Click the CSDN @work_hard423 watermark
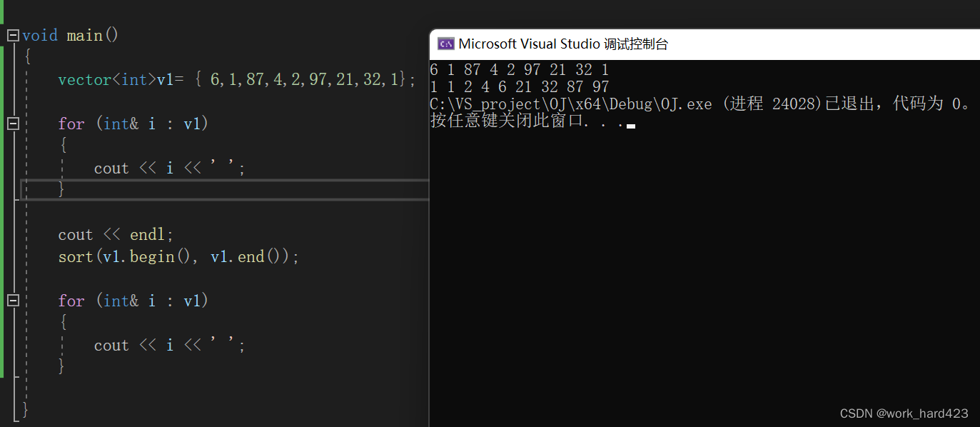Screen dimensions: 980x427 click(904, 413)
